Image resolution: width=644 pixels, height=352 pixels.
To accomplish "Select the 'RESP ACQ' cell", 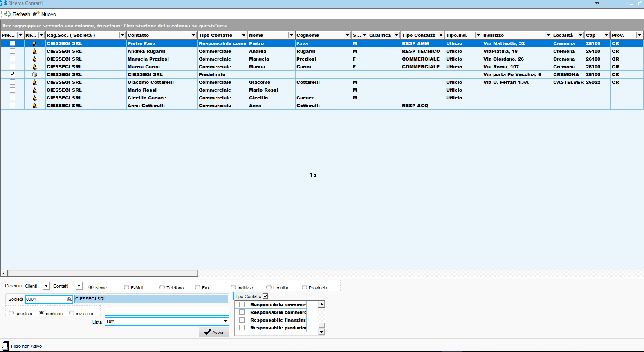I will coord(422,106).
